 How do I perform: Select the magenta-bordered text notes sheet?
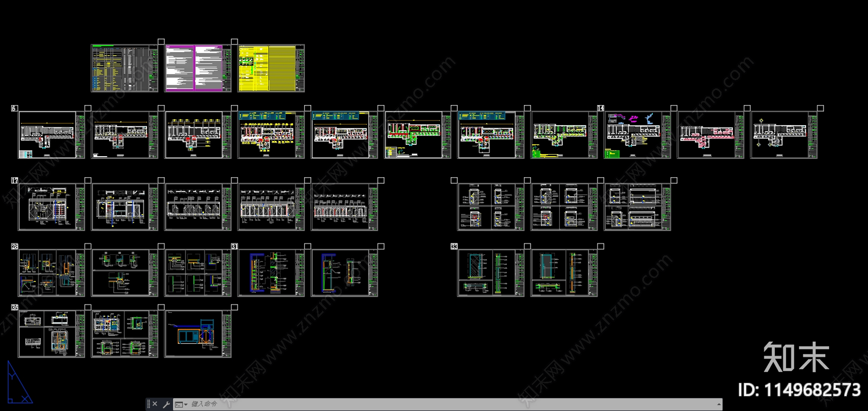pyautogui.click(x=198, y=68)
